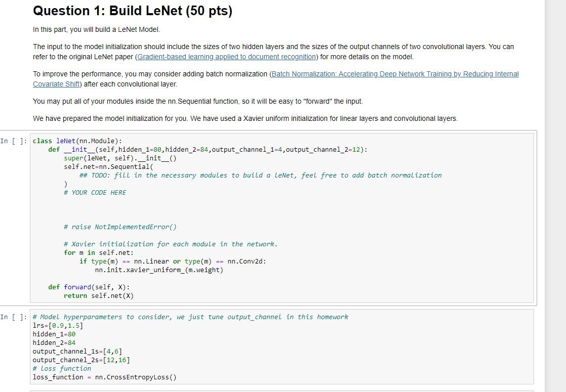The image size is (566, 392).
Task: Click the Question 1: Build LeNet heading
Action: tap(132, 11)
